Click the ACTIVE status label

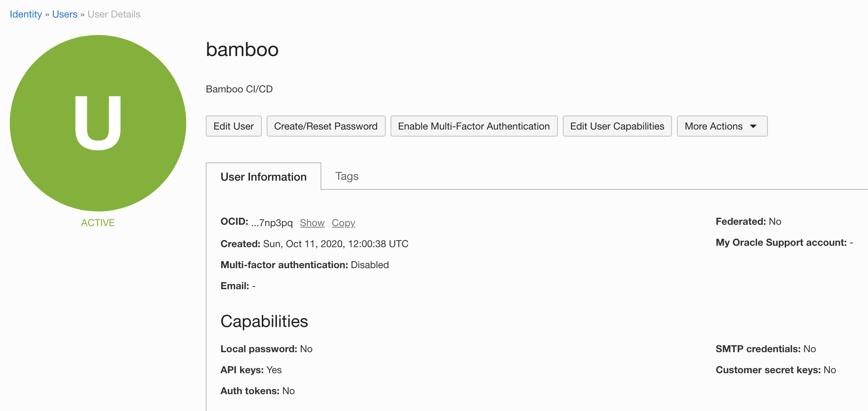click(x=98, y=223)
